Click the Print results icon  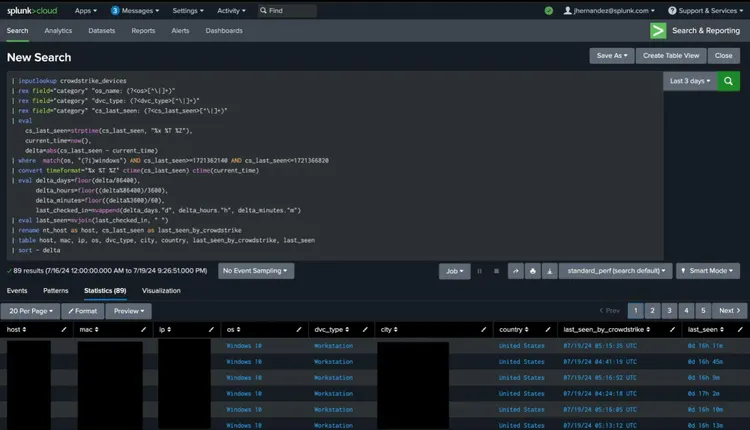pyautogui.click(x=532, y=271)
